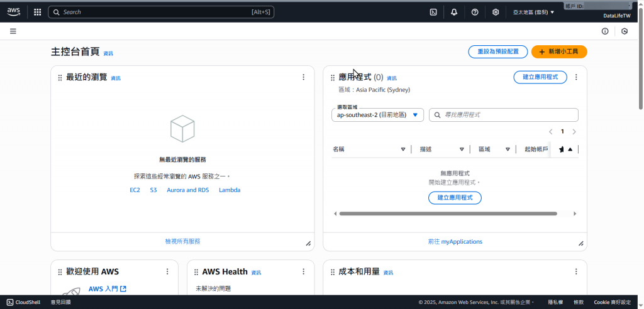Screen dimensions: 644x309
Task: Open the DataLifeTW account menu
Action: tap(616, 16)
